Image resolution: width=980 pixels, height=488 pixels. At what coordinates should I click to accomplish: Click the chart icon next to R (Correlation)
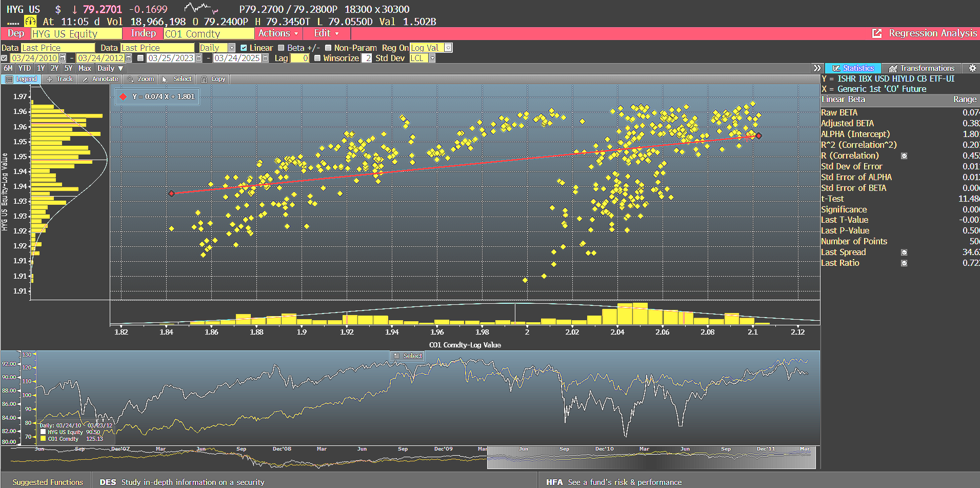click(904, 156)
